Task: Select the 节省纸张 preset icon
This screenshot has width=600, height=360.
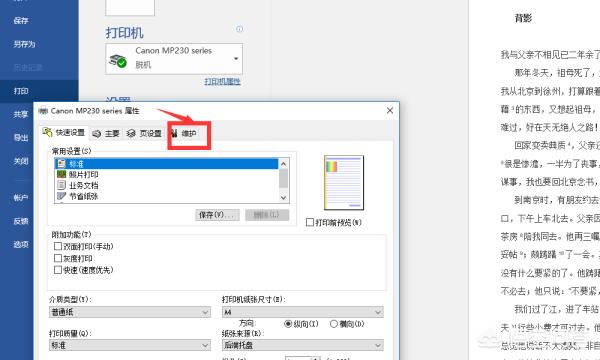Action: click(x=61, y=196)
